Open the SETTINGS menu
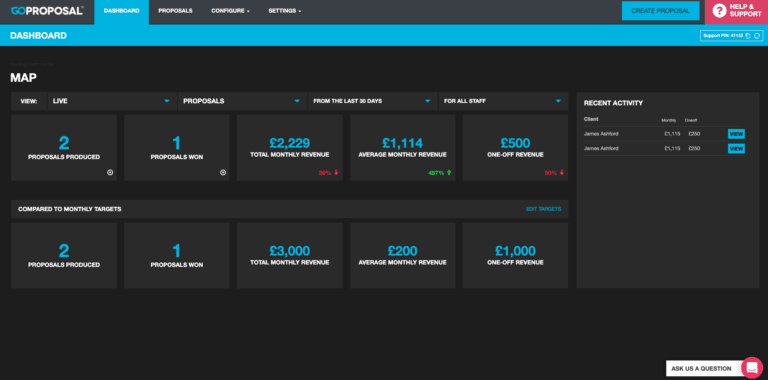The height and width of the screenshot is (380, 768). click(x=285, y=11)
